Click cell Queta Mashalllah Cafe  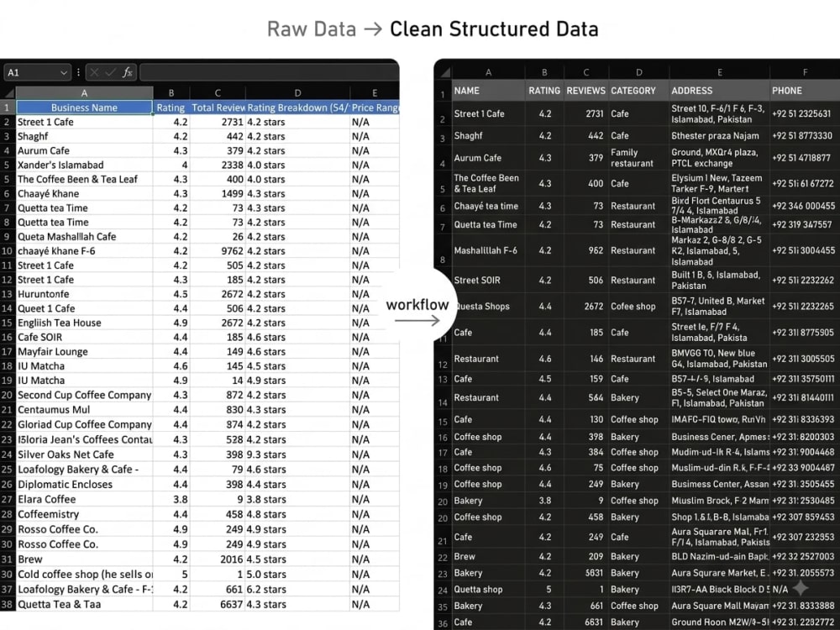pos(84,237)
